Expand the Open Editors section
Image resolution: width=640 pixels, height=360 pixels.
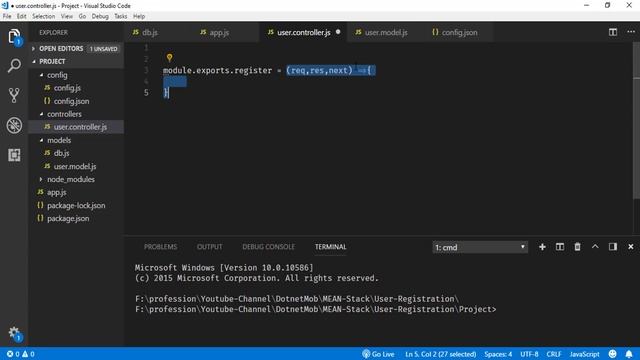[76, 49]
